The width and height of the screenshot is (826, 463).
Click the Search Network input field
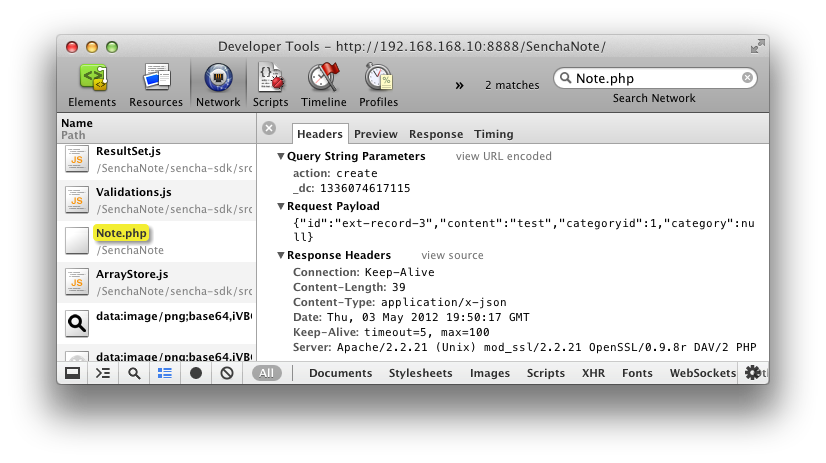656,78
